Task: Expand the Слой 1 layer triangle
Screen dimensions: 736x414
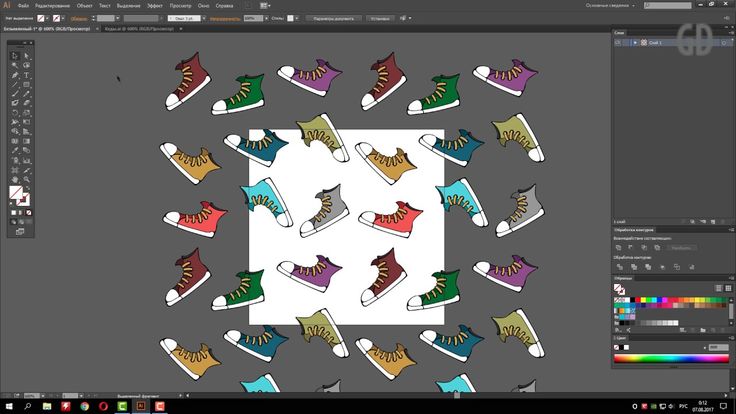Action: (x=636, y=44)
